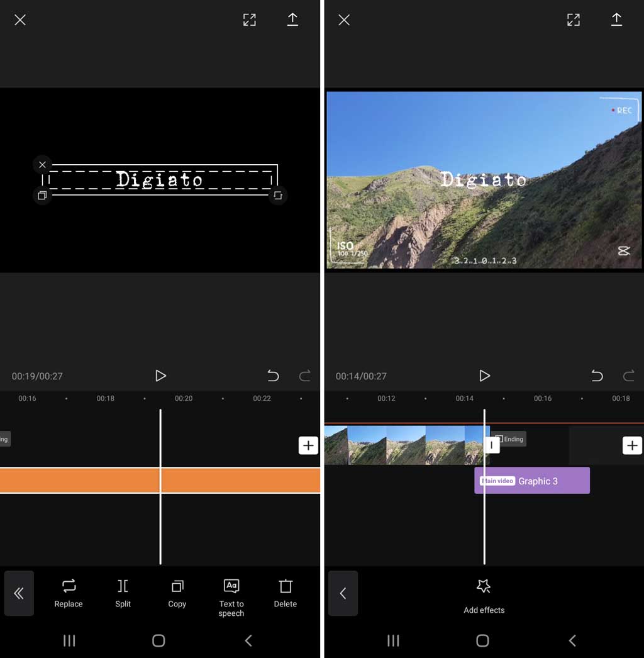This screenshot has height=658, width=644.
Task: Add a clip with the plus button, right screen
Action: pyautogui.click(x=632, y=445)
